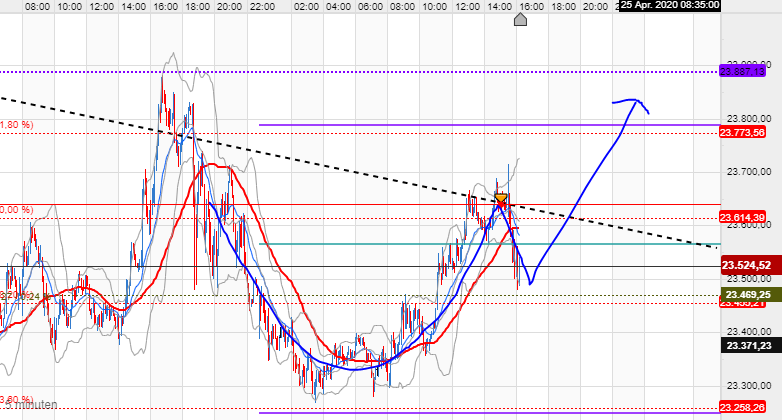Click the 06:00 time axis label
This screenshot has height=420, width=782.
(371, 6)
